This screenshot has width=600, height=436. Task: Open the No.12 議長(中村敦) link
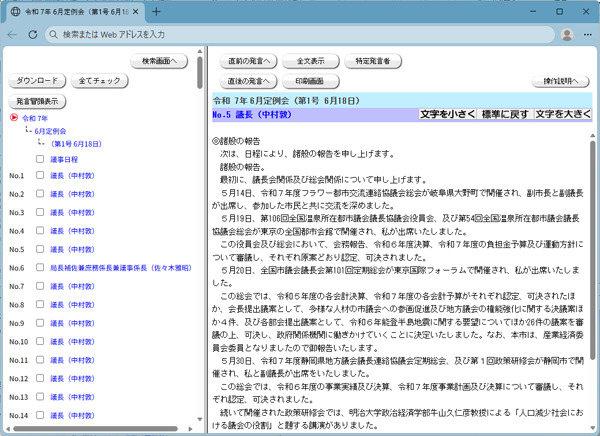[72, 379]
